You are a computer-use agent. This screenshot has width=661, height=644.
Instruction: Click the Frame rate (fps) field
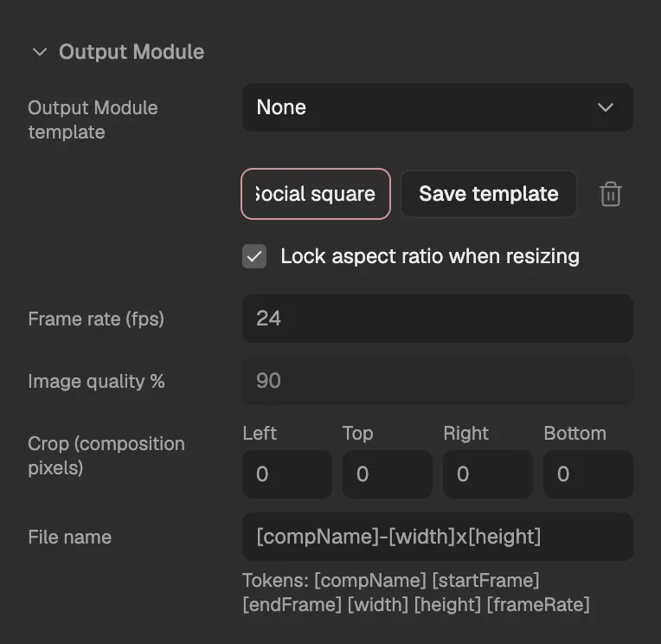(x=437, y=319)
